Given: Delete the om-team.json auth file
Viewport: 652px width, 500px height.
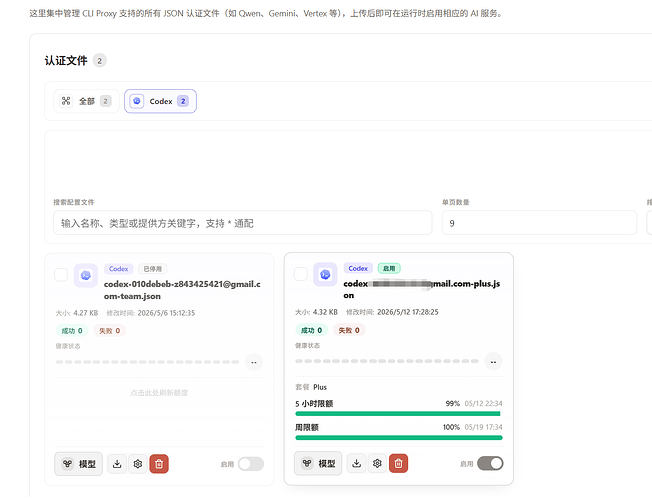Looking at the screenshot, I should pos(159,464).
